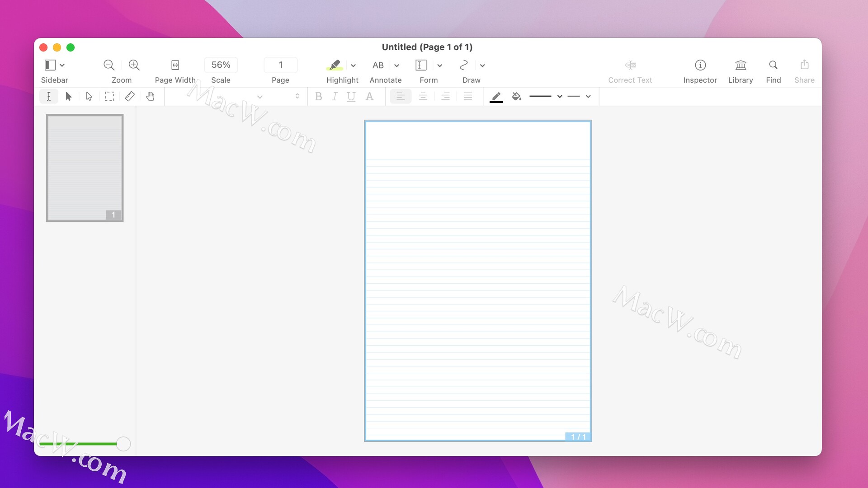Toggle Italic formatting
The height and width of the screenshot is (488, 868).
pos(335,96)
